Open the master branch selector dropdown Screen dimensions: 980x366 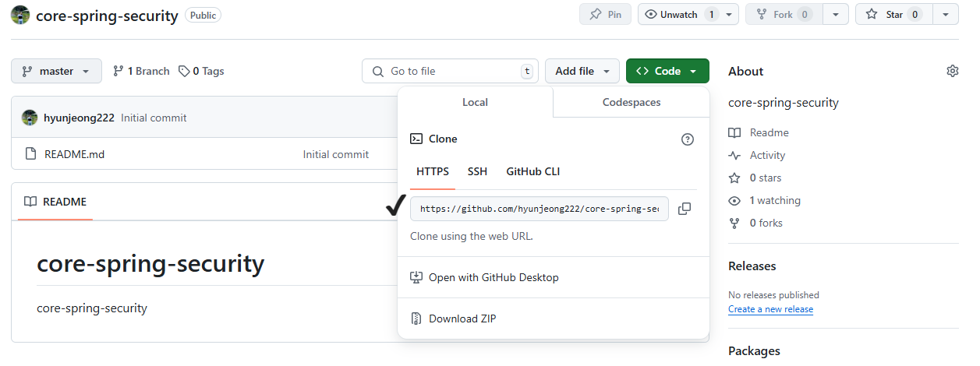[x=56, y=71]
